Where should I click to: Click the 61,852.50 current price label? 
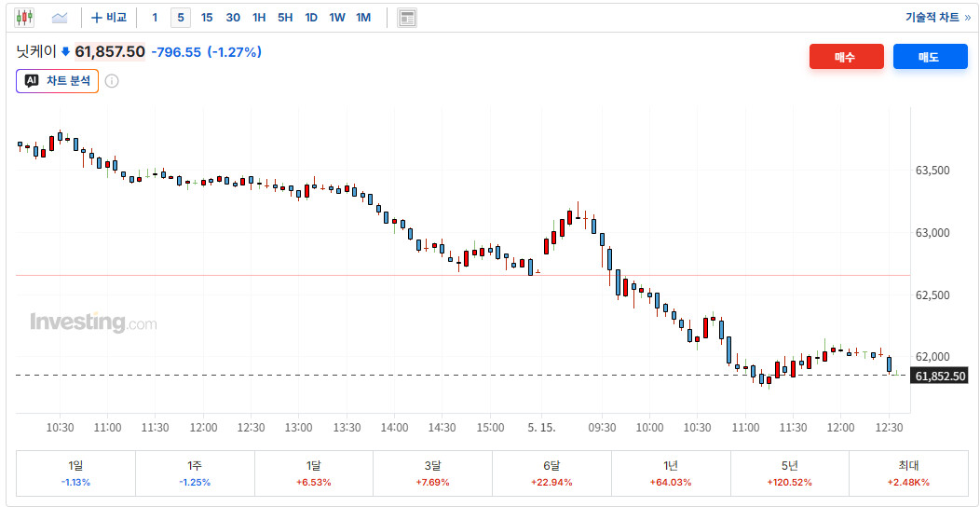click(x=939, y=377)
